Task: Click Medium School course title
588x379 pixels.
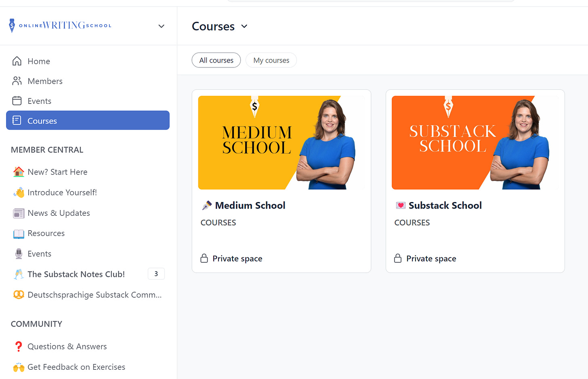Action: 250,205
